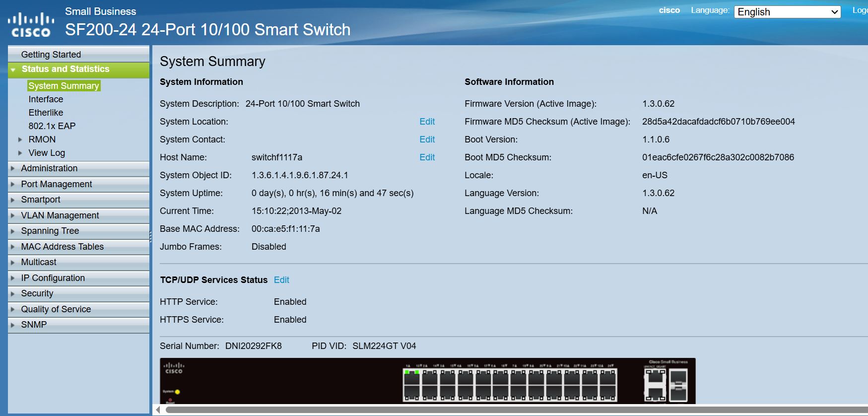Click the Jumbo Frames Disabled value
868x416 pixels.
point(268,247)
